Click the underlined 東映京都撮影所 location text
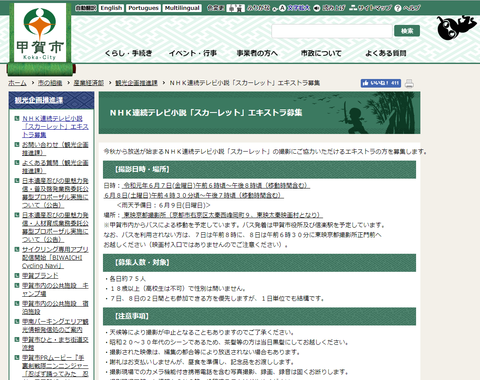The height and width of the screenshot is (380, 480). pos(222,215)
